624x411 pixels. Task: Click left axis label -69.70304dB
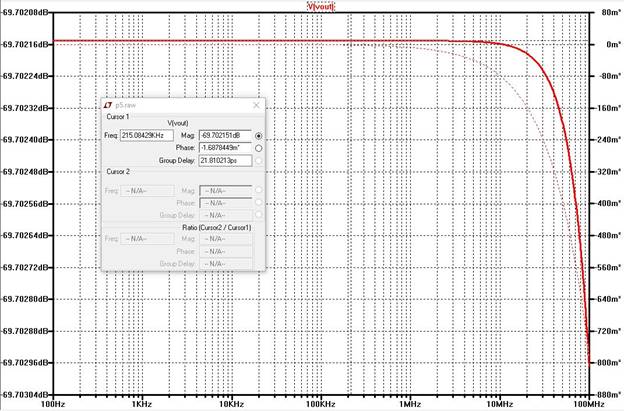(x=25, y=394)
